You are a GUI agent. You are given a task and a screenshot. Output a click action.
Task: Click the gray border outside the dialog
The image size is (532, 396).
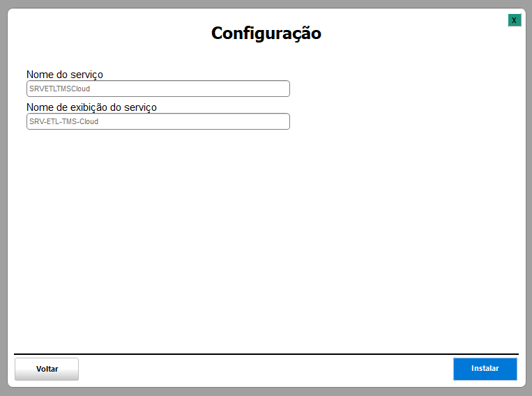coord(3,209)
